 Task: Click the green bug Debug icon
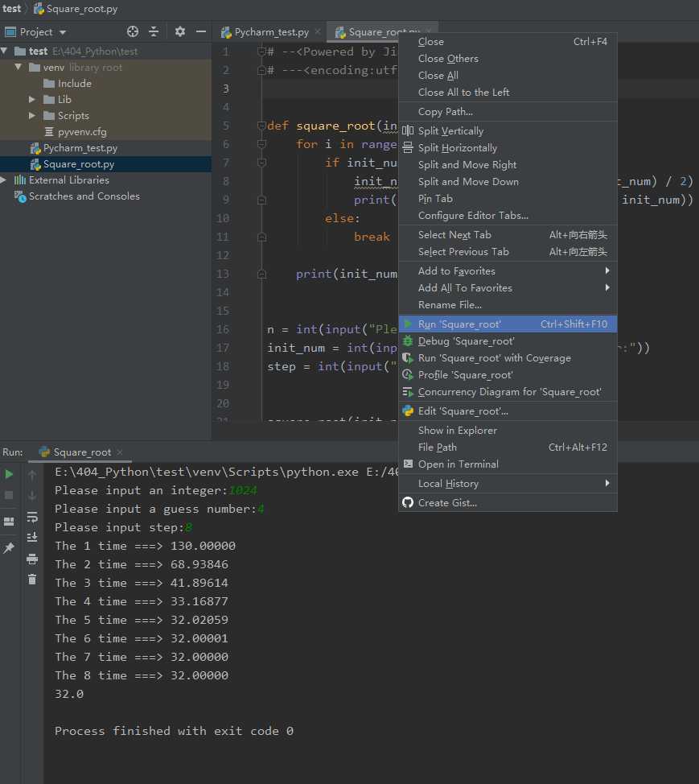[408, 341]
